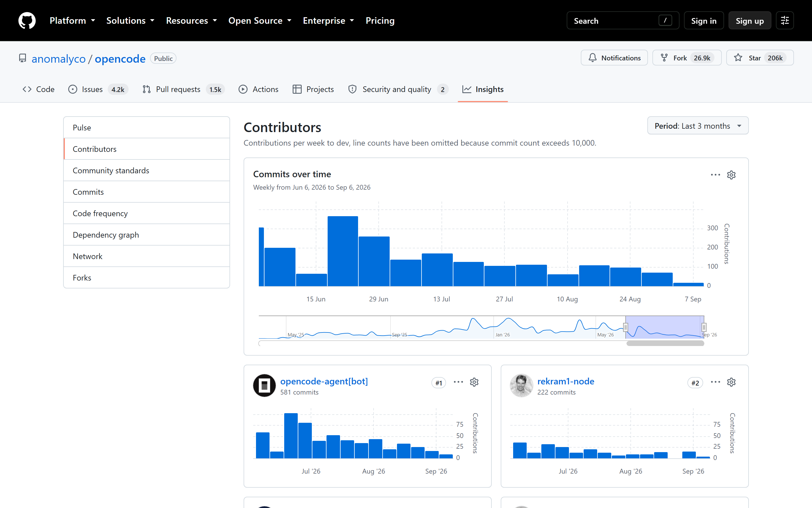Open ellipsis menu on opencode-agent[bot] card

point(458,382)
